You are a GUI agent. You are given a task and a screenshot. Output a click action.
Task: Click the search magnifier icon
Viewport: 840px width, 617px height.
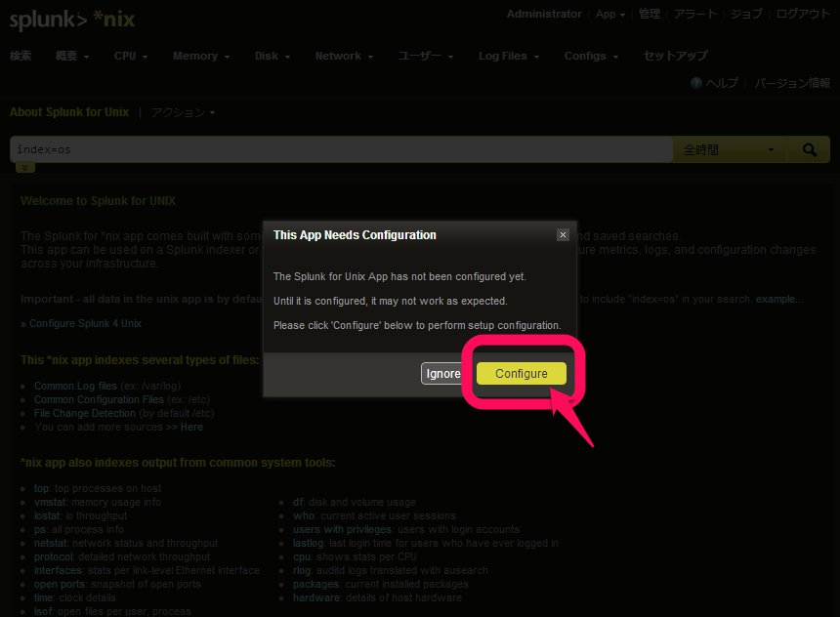tap(810, 149)
